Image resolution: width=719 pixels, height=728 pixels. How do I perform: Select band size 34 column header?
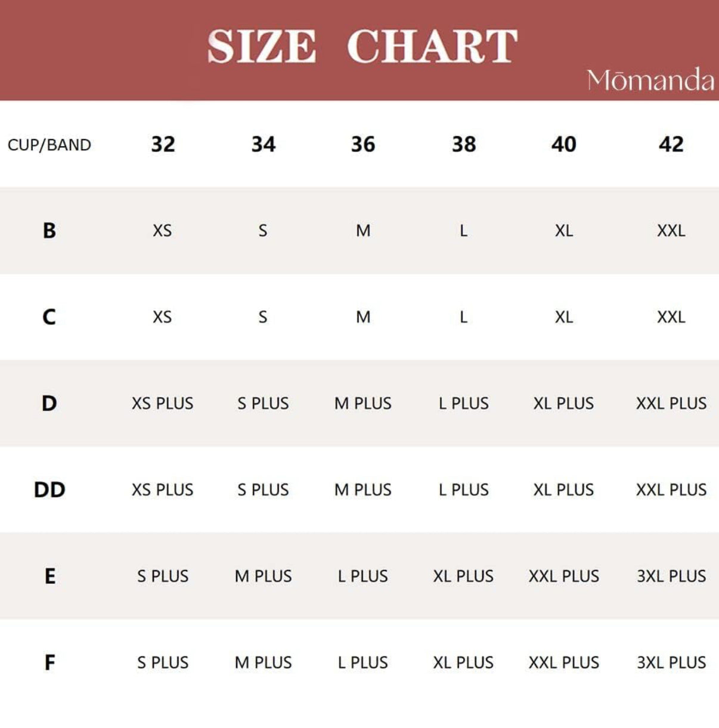(263, 144)
